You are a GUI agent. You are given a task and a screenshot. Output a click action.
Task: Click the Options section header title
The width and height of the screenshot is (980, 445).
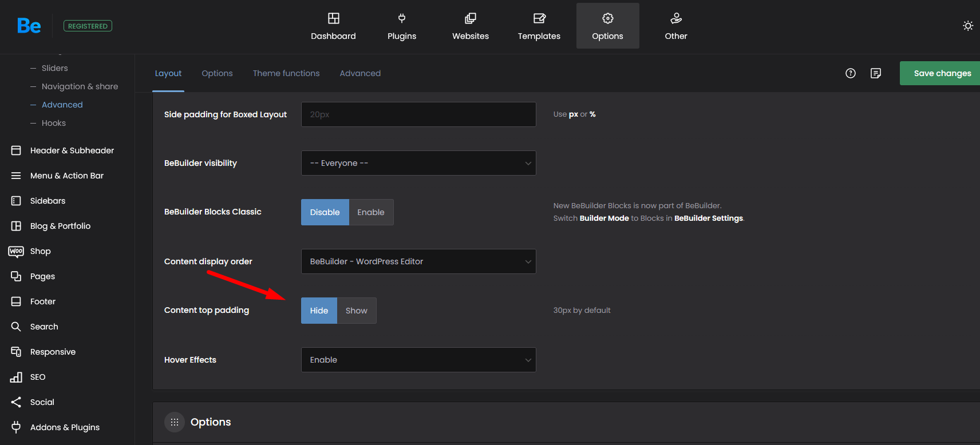(211, 422)
